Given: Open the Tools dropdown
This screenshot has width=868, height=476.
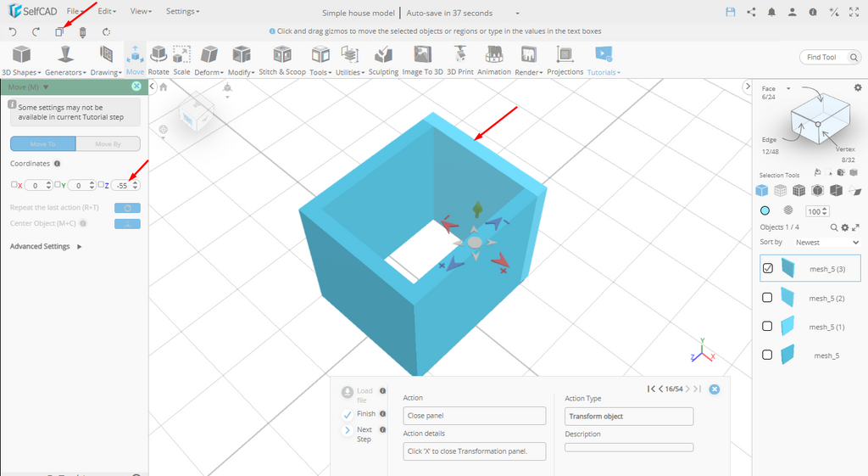Looking at the screenshot, I should click(x=320, y=60).
